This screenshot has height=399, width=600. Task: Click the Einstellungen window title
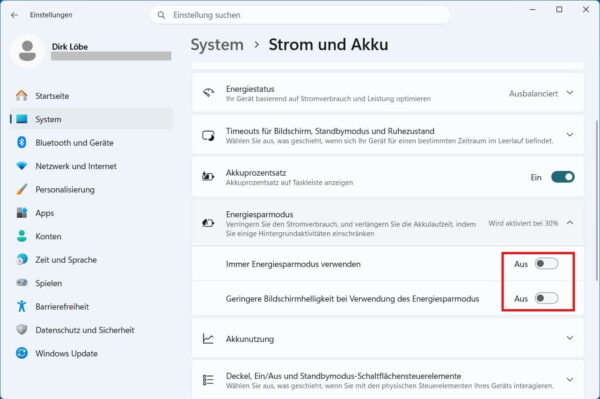pos(51,15)
